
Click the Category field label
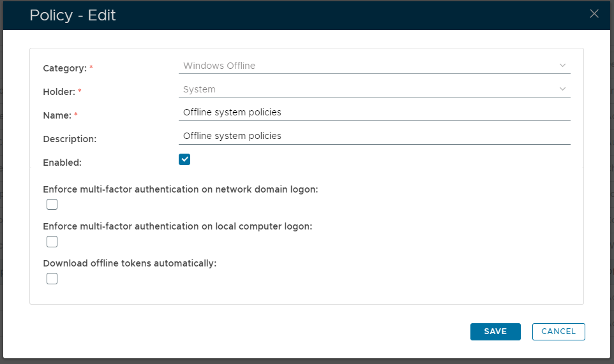coord(64,68)
